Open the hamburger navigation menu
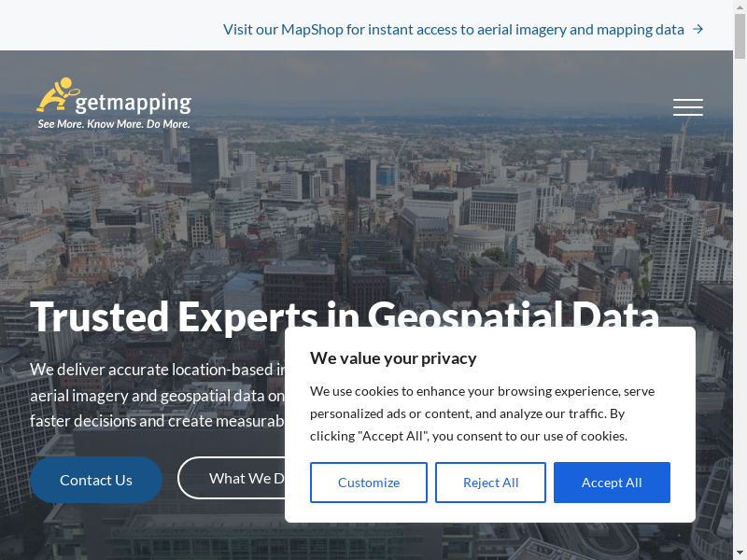Screen dimensions: 747x560 (688, 107)
